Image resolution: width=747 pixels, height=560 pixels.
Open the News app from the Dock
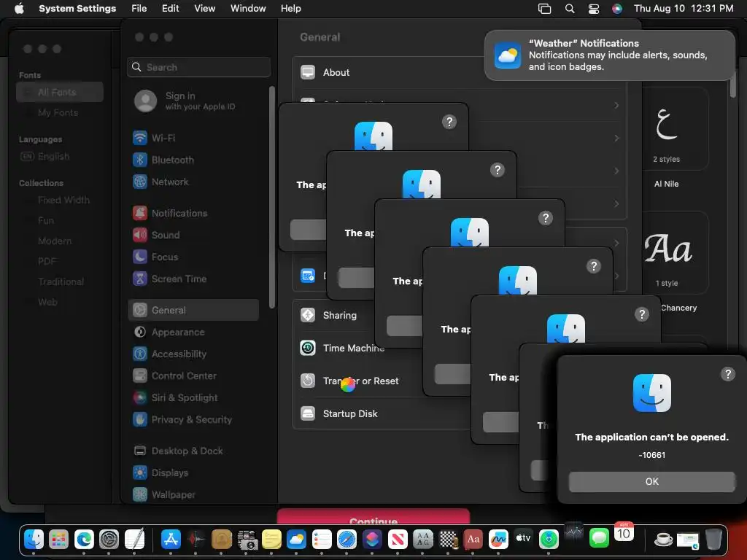[398, 539]
